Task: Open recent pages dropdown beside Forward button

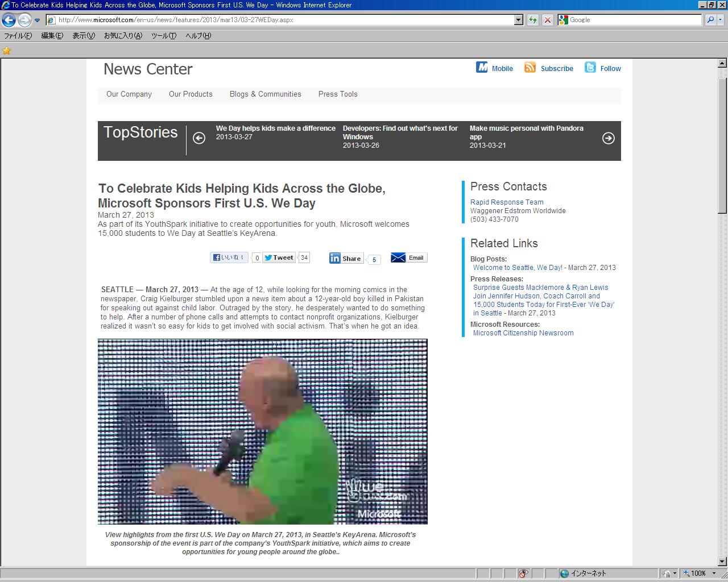Action: point(38,20)
